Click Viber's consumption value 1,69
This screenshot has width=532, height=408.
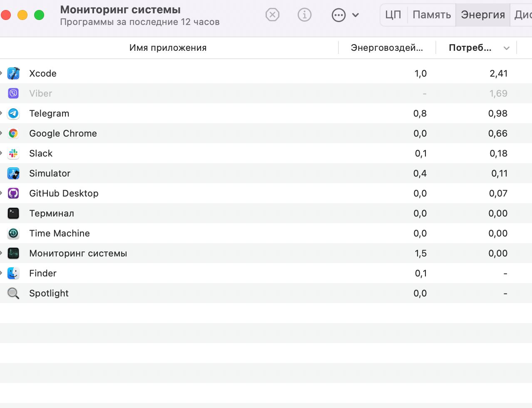pos(498,93)
